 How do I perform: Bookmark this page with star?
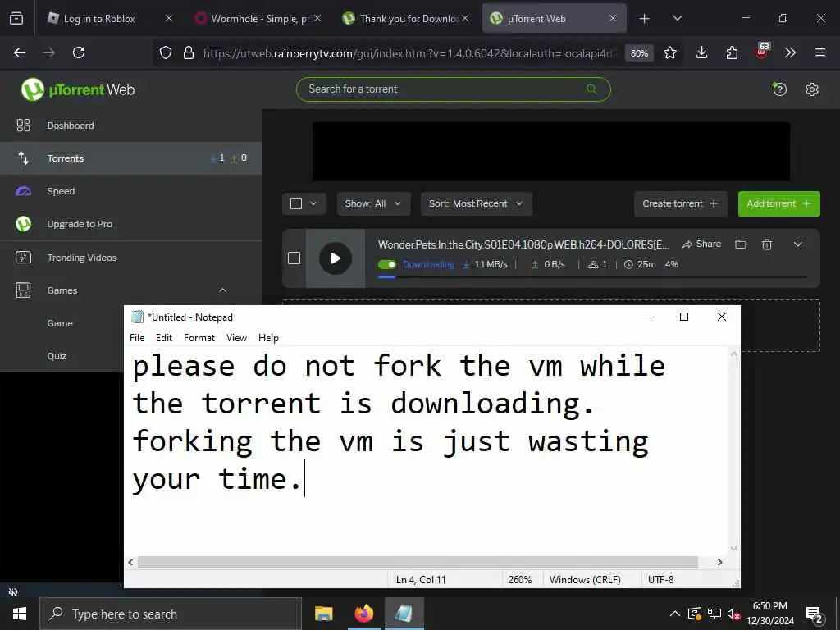tap(669, 52)
